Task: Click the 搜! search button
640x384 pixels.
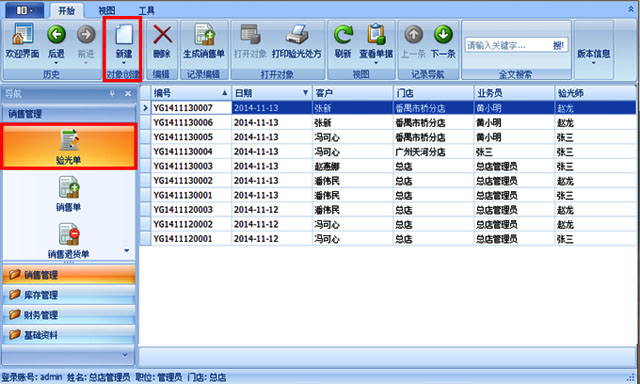Action: [558, 45]
